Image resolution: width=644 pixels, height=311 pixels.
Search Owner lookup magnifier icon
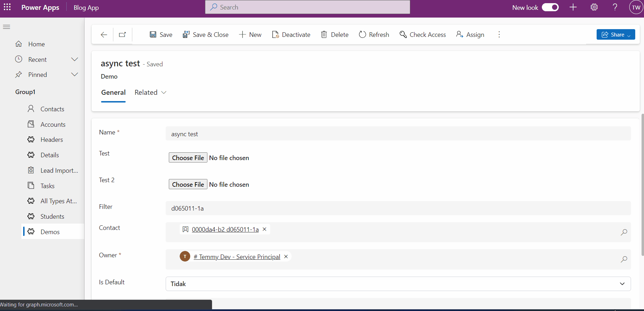click(624, 259)
